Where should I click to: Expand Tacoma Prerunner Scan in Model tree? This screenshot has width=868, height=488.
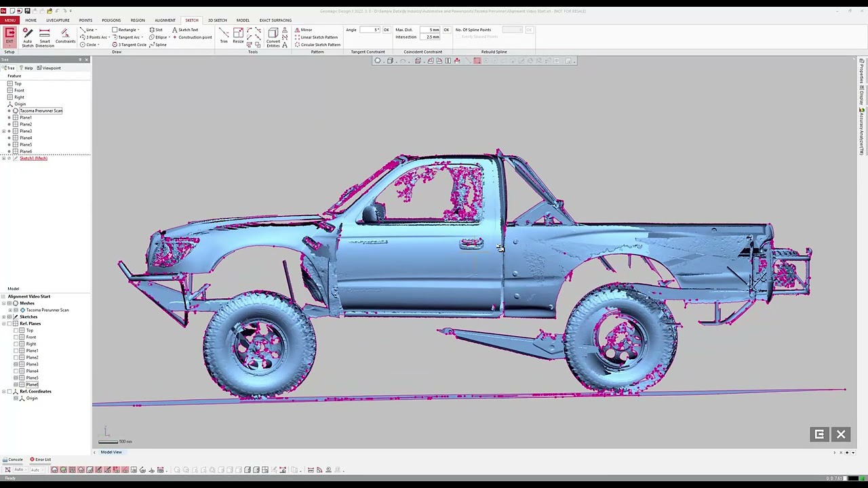(x=9, y=310)
